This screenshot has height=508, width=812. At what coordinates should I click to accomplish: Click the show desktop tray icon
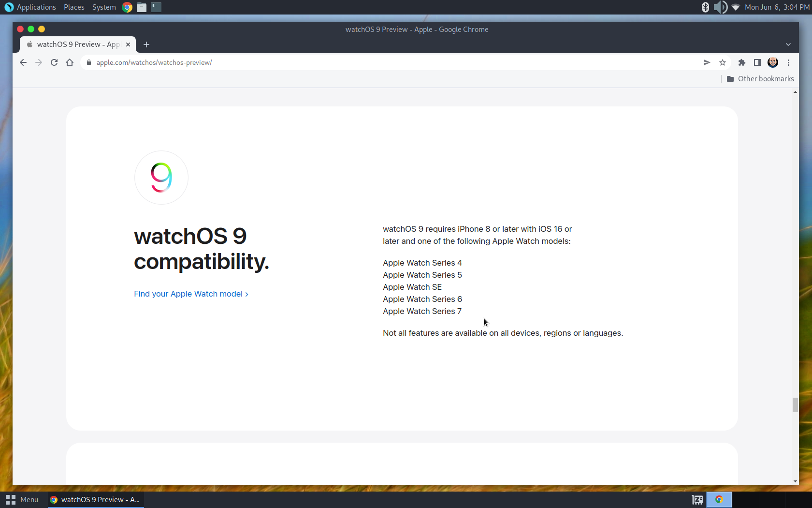click(x=697, y=500)
